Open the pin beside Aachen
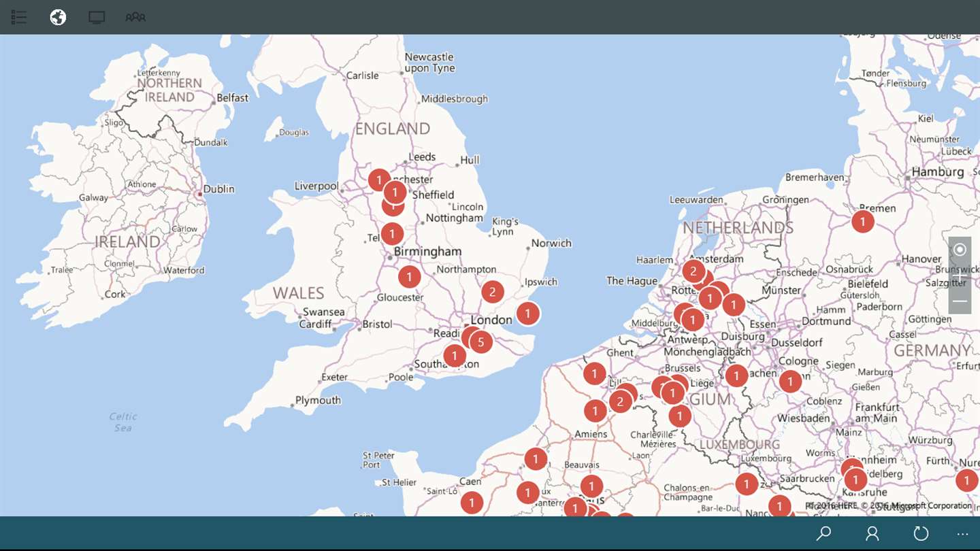This screenshot has height=551, width=980. pyautogui.click(x=736, y=375)
